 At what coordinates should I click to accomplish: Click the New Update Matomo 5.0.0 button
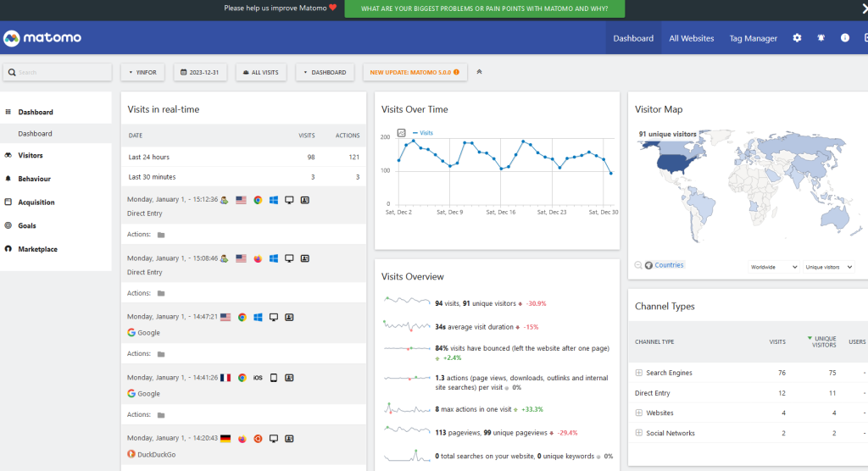tap(415, 72)
